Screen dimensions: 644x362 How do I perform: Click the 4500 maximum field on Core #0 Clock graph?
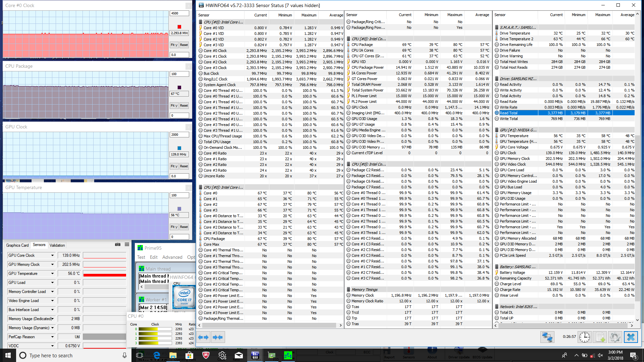(x=179, y=13)
